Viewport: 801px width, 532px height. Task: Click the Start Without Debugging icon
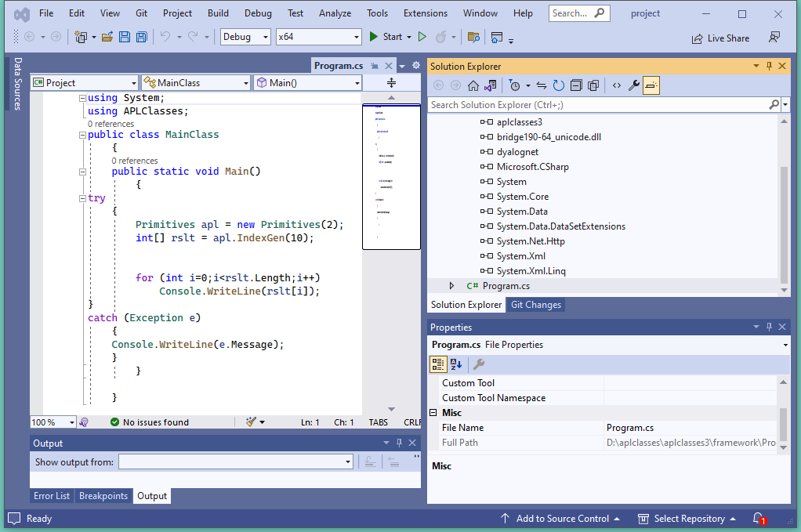422,37
